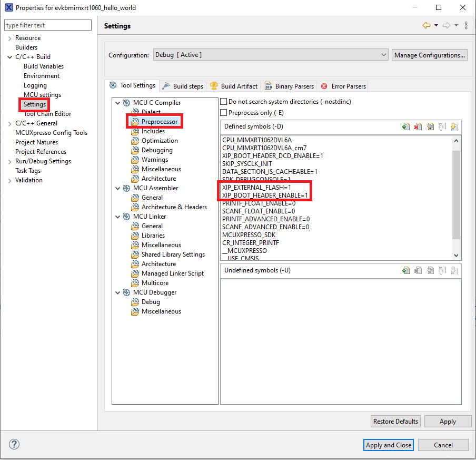
Task: Select Architecture & Headers under MCU Assembler
Action: tap(174, 207)
